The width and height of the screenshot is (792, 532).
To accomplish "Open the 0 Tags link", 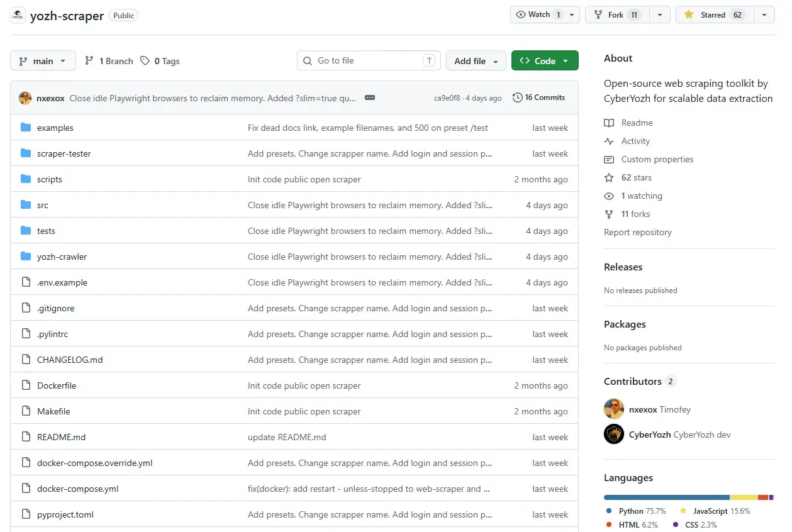I will [160, 61].
